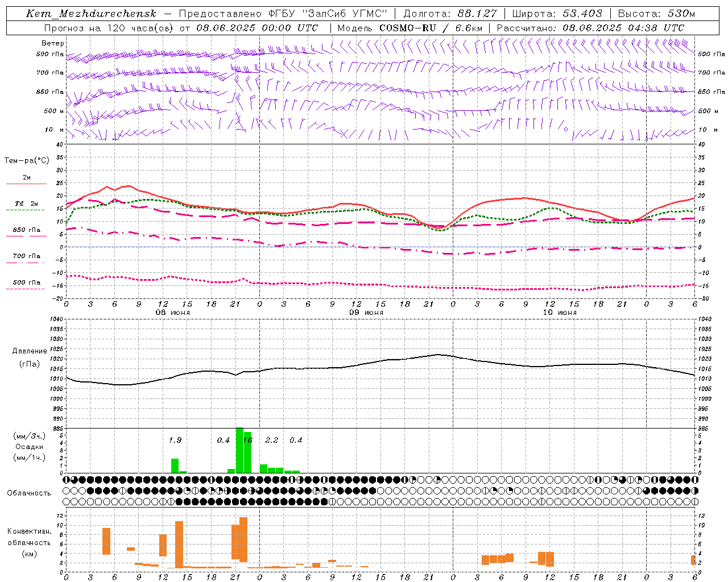This screenshot has width=728, height=582.
Task: Select the "Широта: 53.403" header value
Action: click(557, 14)
